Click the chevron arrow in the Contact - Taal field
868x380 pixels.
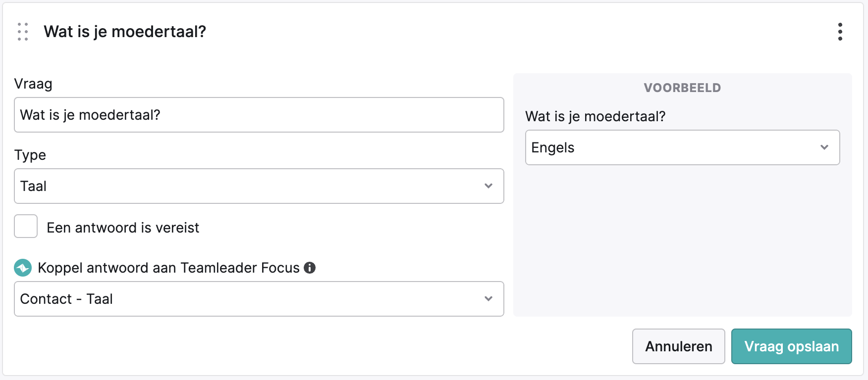pyautogui.click(x=488, y=299)
